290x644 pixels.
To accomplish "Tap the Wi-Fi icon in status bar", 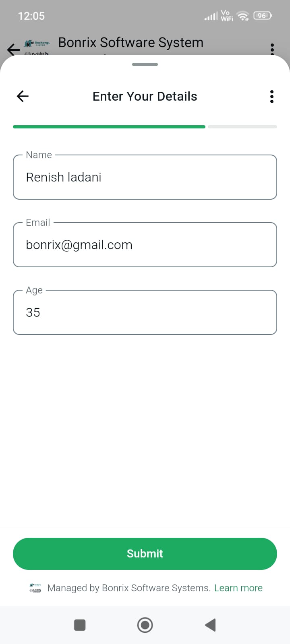I will [x=243, y=16].
